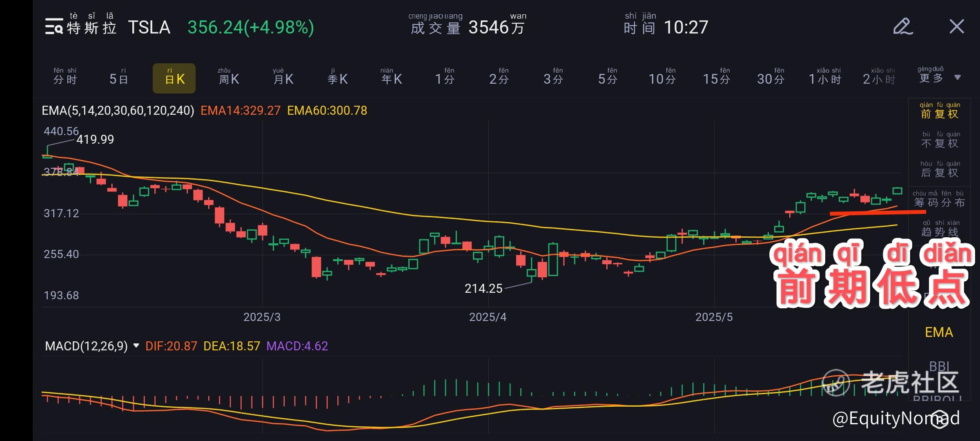Toggle 趋势线 trend line
Screen dimensions: 980x441
click(940, 229)
